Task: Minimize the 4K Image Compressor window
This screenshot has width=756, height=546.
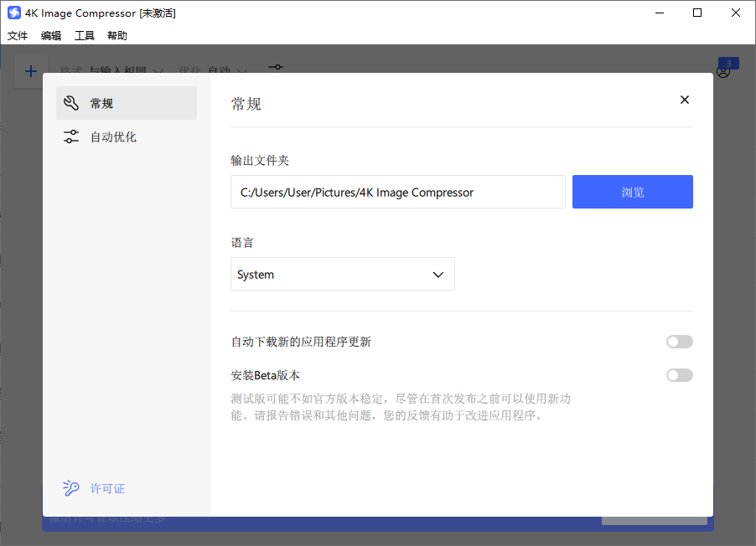Action: tap(660, 13)
